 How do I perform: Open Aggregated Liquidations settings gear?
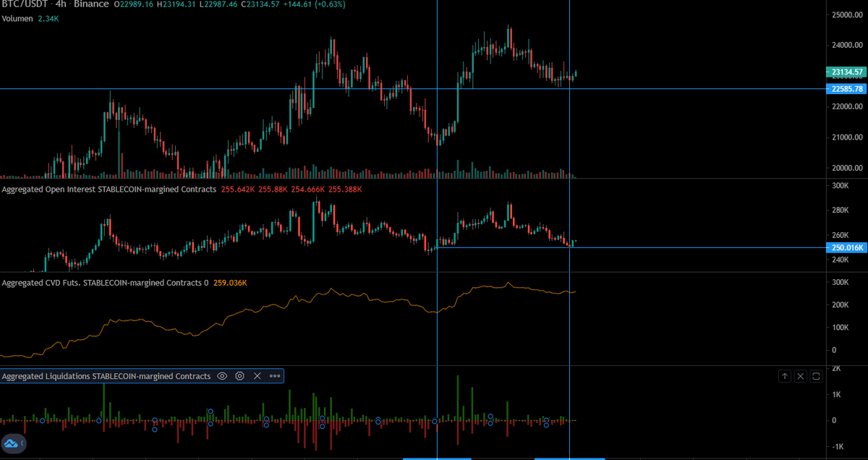239,376
